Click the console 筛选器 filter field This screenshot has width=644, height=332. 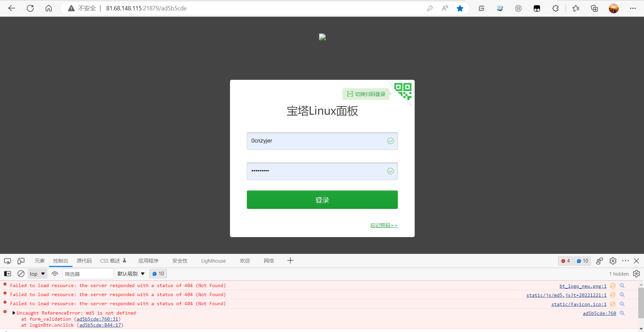point(88,274)
